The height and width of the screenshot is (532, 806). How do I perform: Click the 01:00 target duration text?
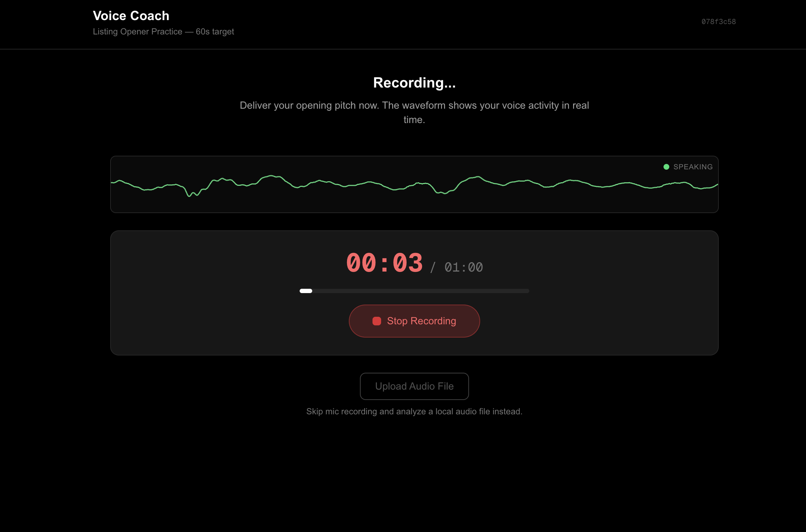(x=463, y=267)
